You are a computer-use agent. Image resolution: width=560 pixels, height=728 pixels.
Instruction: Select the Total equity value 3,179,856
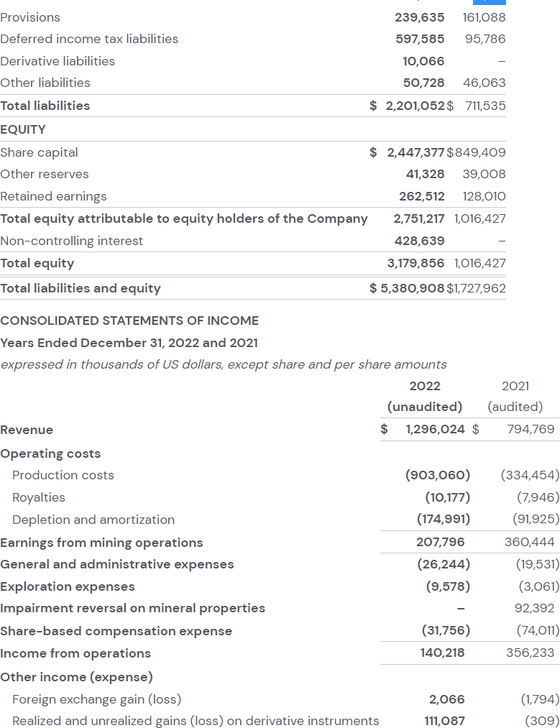click(416, 263)
